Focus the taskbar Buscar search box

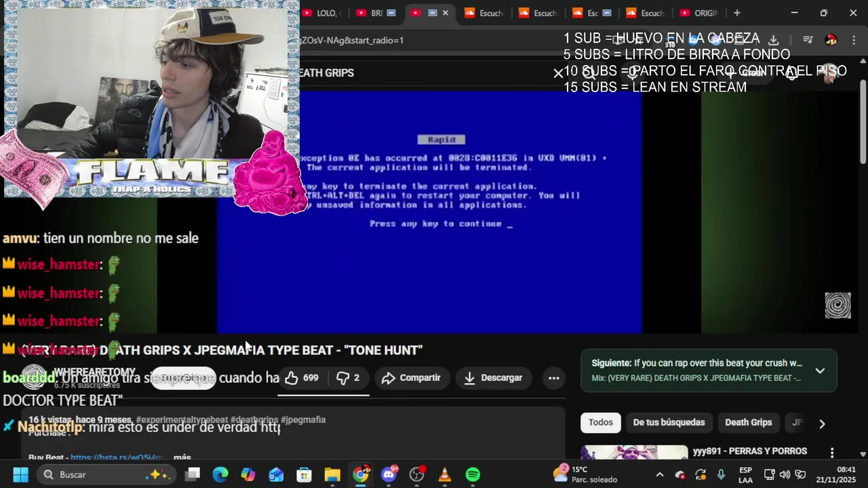click(x=105, y=474)
